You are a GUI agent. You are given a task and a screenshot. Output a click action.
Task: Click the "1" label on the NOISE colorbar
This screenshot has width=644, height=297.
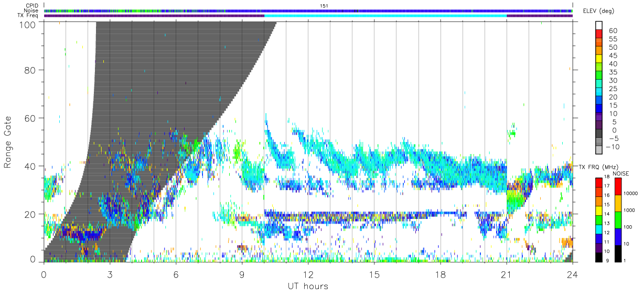pyautogui.click(x=626, y=260)
